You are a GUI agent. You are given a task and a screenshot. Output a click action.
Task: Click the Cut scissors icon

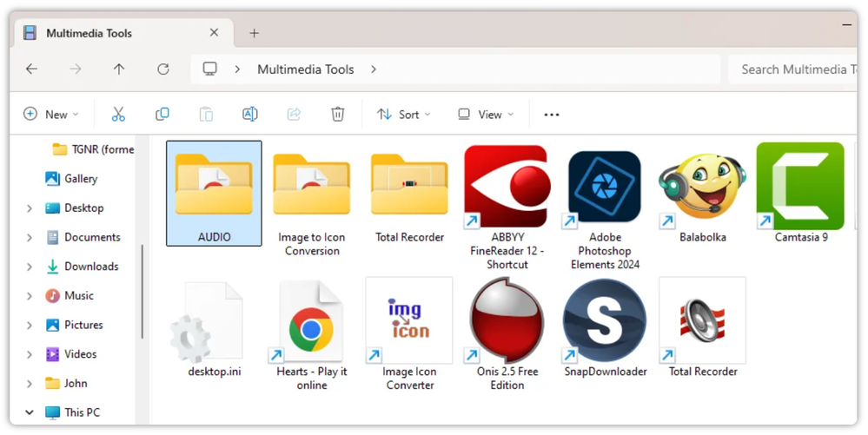tap(118, 115)
